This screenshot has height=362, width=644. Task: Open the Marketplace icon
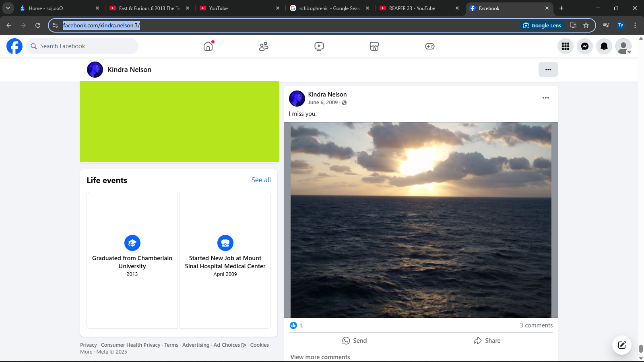coord(374,46)
